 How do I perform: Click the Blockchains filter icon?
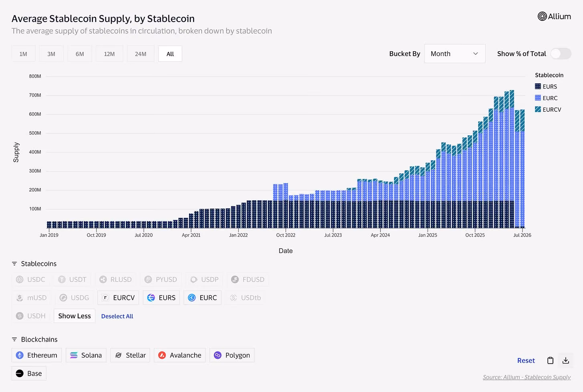(x=14, y=339)
